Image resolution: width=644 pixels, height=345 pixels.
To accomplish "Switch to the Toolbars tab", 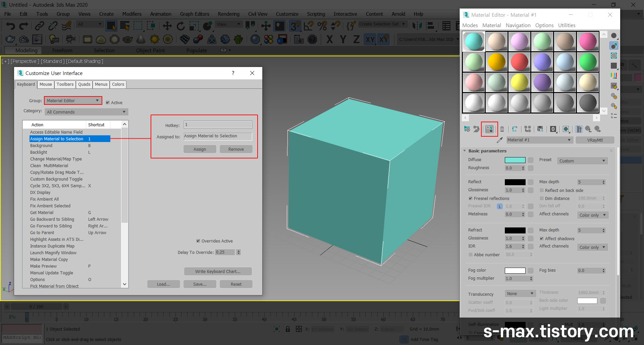I will point(65,84).
